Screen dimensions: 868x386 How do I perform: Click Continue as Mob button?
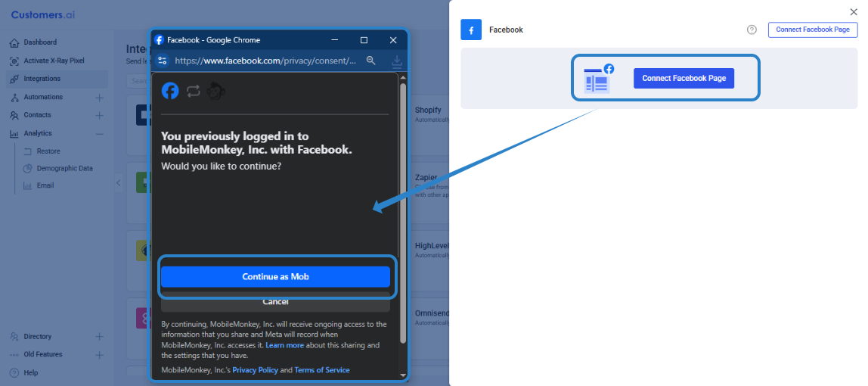(276, 276)
